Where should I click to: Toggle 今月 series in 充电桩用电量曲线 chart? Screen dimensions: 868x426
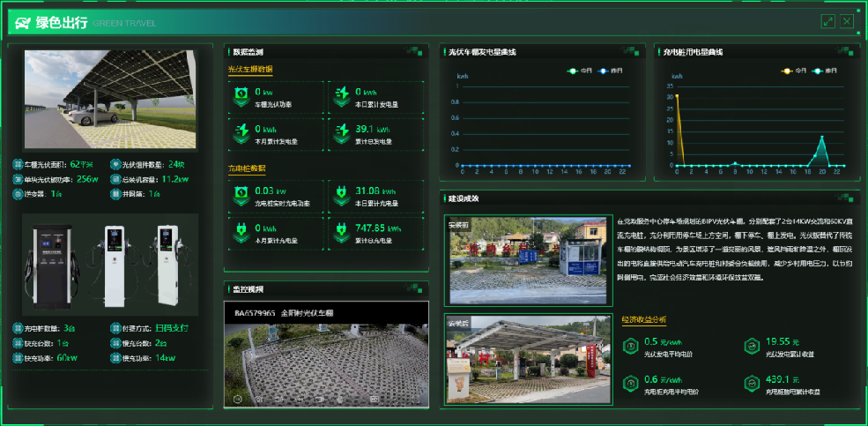pyautogui.click(x=794, y=71)
